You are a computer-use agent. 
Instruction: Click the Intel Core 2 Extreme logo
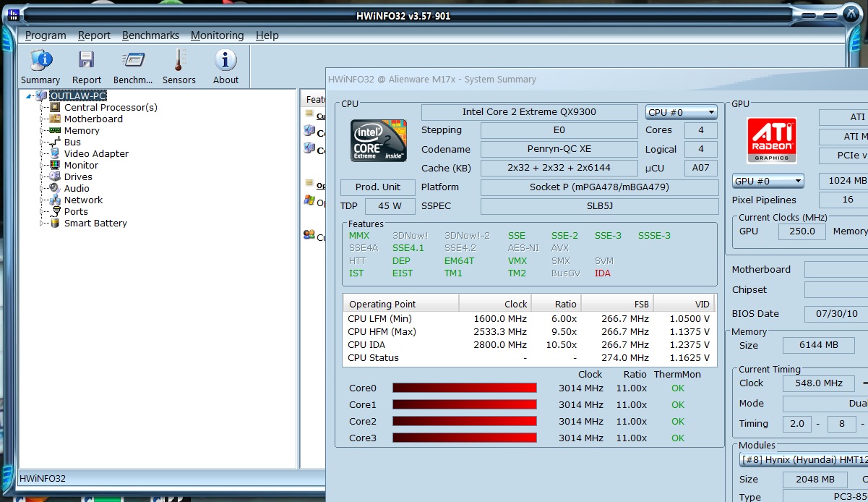[377, 140]
